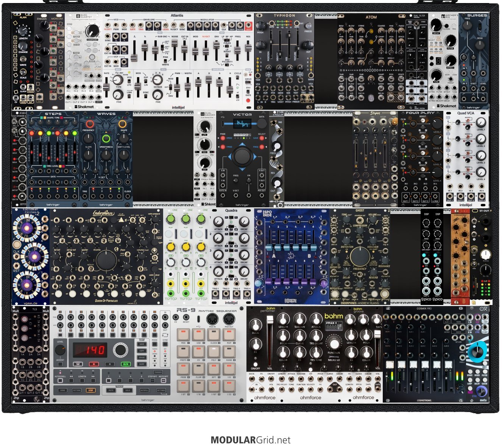
Task: Click the LENGTH knob on the ALAN module
Action: (23, 30)
